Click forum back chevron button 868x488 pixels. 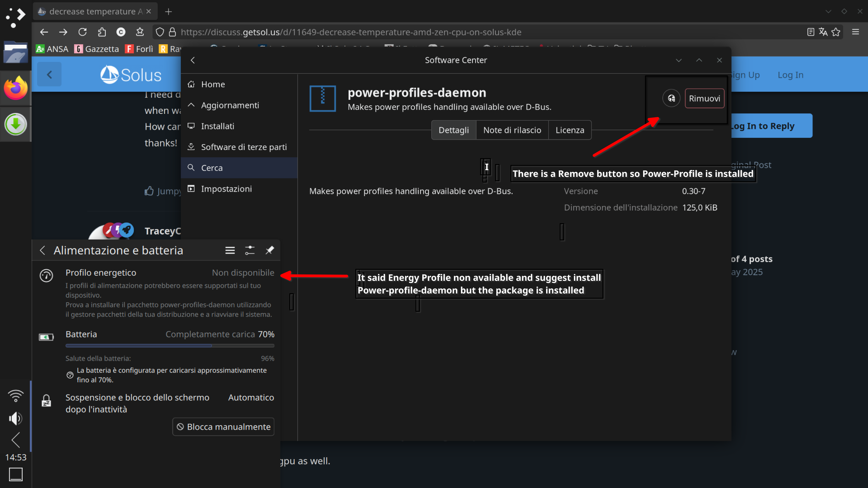coord(50,74)
